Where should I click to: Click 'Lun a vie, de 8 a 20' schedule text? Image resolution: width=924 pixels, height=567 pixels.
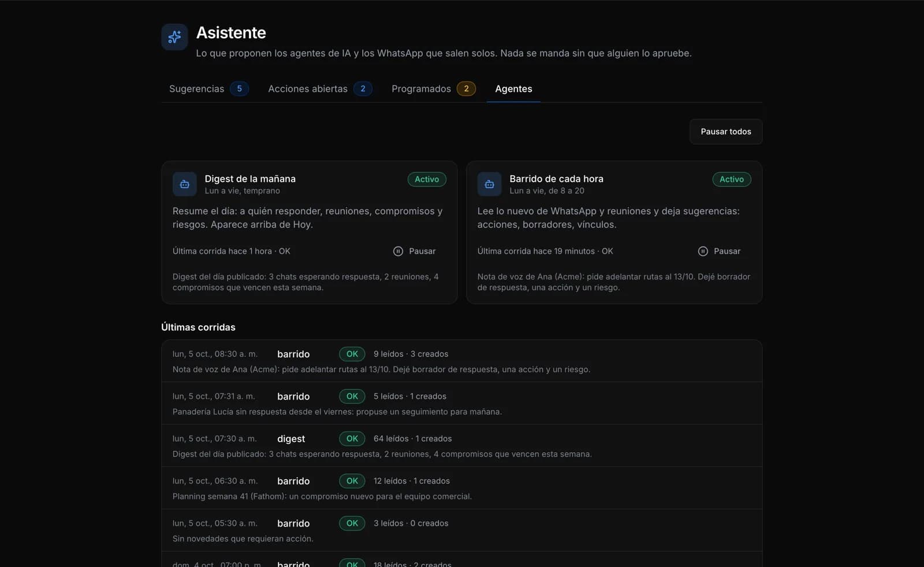[x=547, y=191]
